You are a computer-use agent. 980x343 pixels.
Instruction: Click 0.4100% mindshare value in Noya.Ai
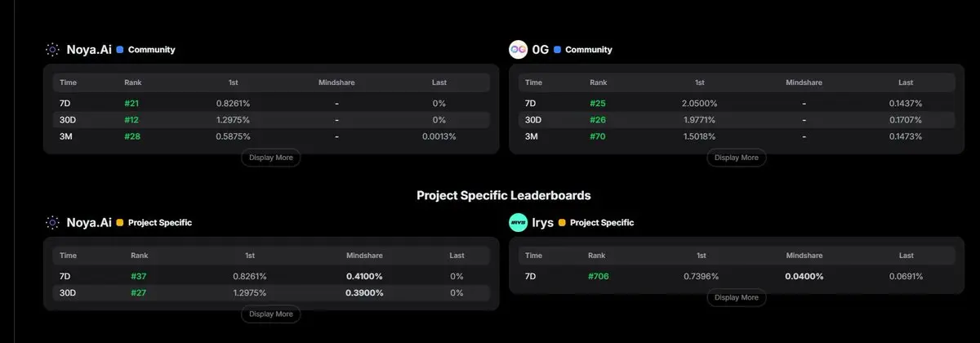[363, 276]
